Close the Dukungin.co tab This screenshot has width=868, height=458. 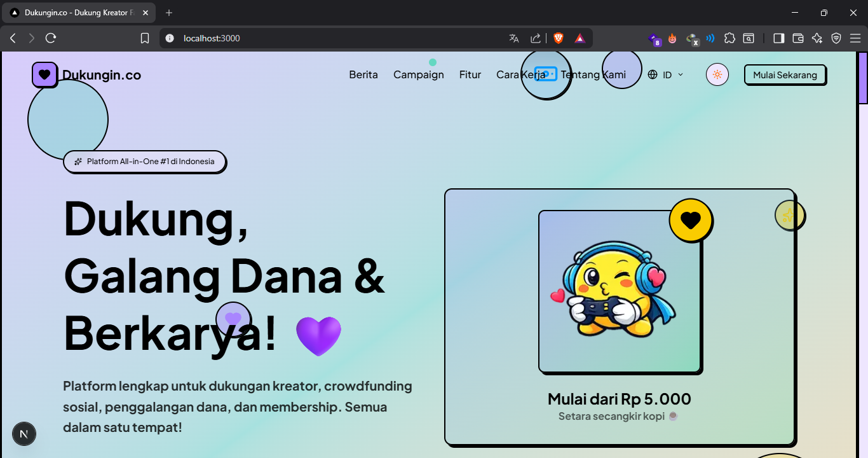coord(146,13)
